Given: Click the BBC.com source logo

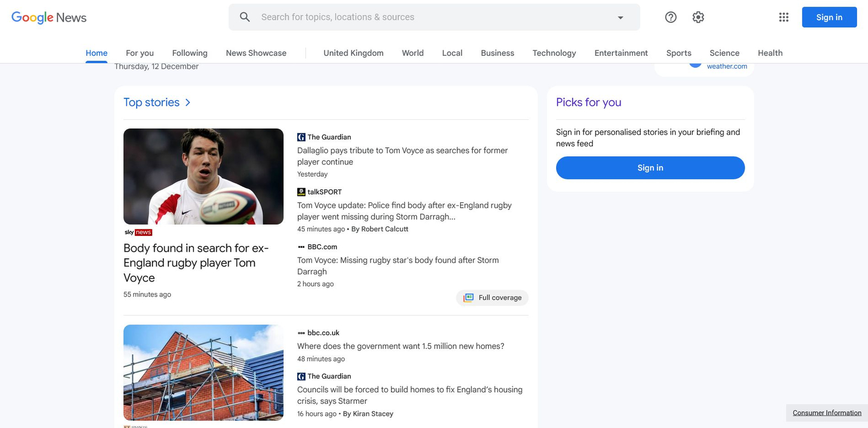Looking at the screenshot, I should point(301,247).
